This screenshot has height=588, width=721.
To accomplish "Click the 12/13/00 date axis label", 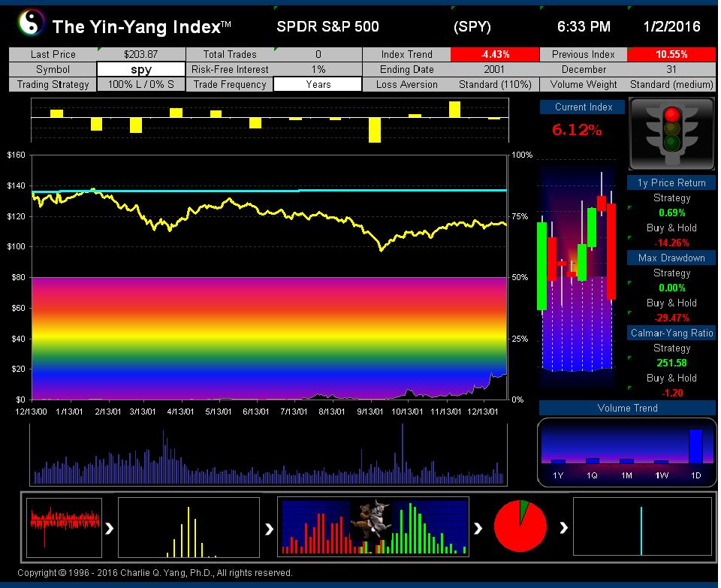I will 32,412.
